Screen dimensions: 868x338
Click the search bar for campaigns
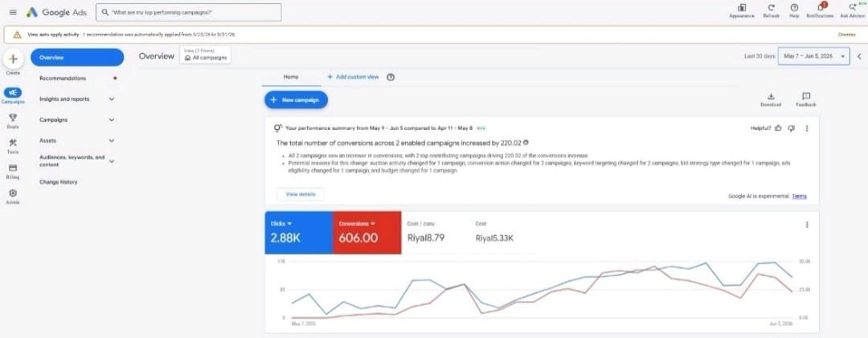click(x=188, y=12)
